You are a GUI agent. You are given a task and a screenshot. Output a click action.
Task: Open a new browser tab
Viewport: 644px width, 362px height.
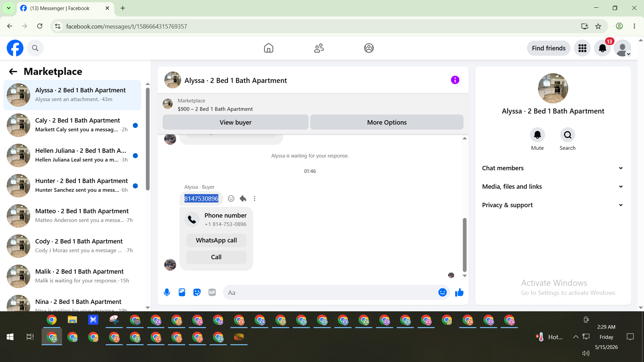[123, 8]
